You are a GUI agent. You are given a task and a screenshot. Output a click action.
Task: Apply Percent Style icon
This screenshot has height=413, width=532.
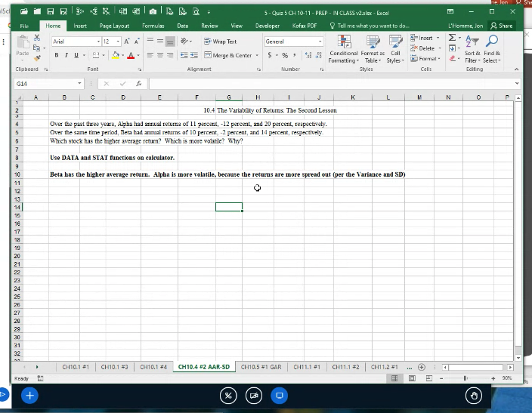(285, 55)
